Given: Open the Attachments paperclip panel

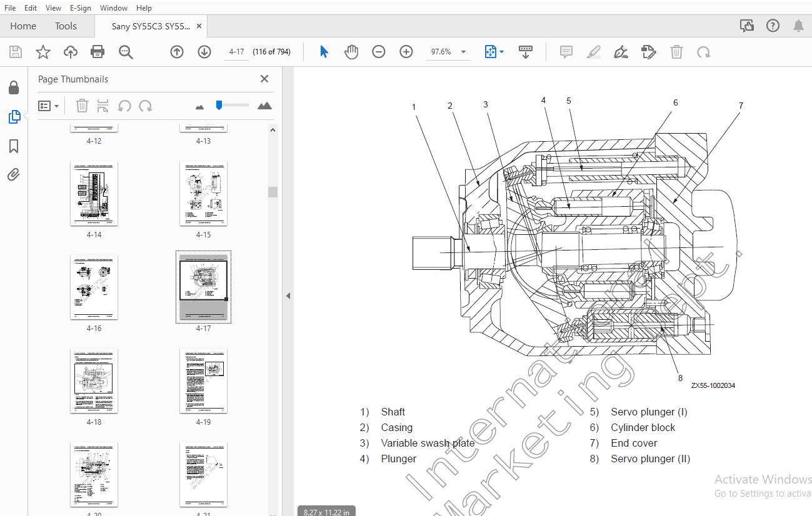Looking at the screenshot, I should point(14,175).
